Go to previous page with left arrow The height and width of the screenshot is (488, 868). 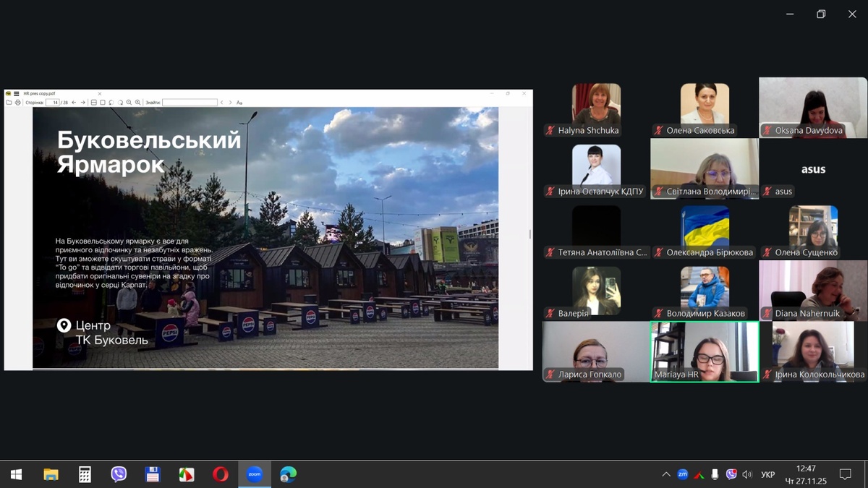coord(74,103)
